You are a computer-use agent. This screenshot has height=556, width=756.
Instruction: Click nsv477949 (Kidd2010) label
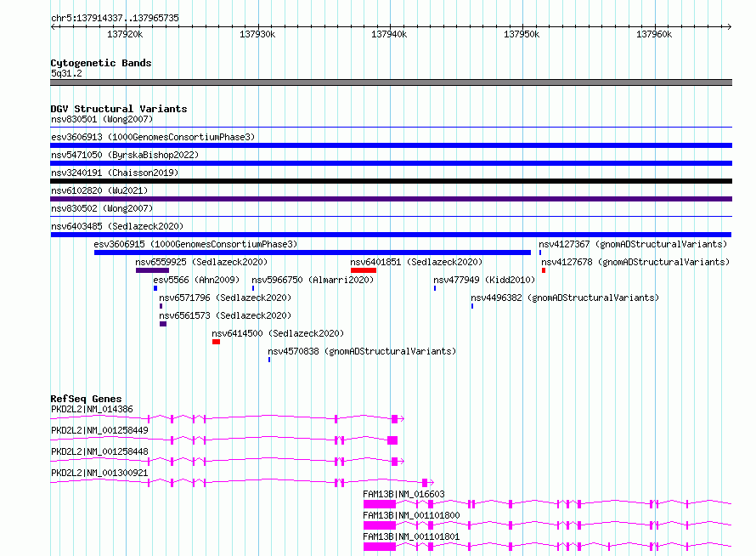tap(484, 280)
